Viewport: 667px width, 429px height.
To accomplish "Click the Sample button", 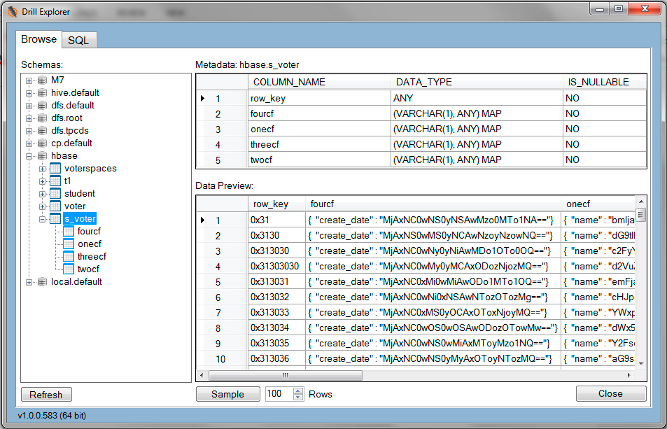I will click(x=227, y=394).
